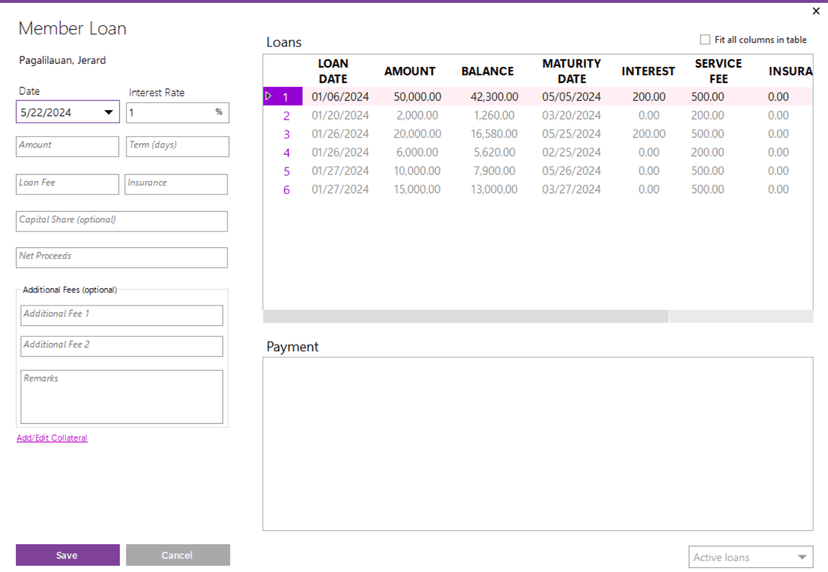Viewport: 828px width, 572px height.
Task: Click the Capital Share (optional) field
Action: coord(121,221)
